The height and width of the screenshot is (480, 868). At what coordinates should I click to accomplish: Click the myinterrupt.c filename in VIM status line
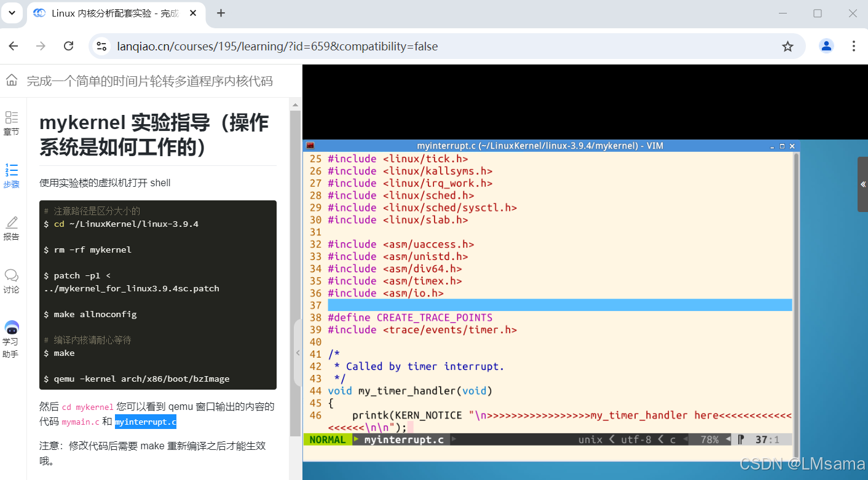tap(404, 439)
